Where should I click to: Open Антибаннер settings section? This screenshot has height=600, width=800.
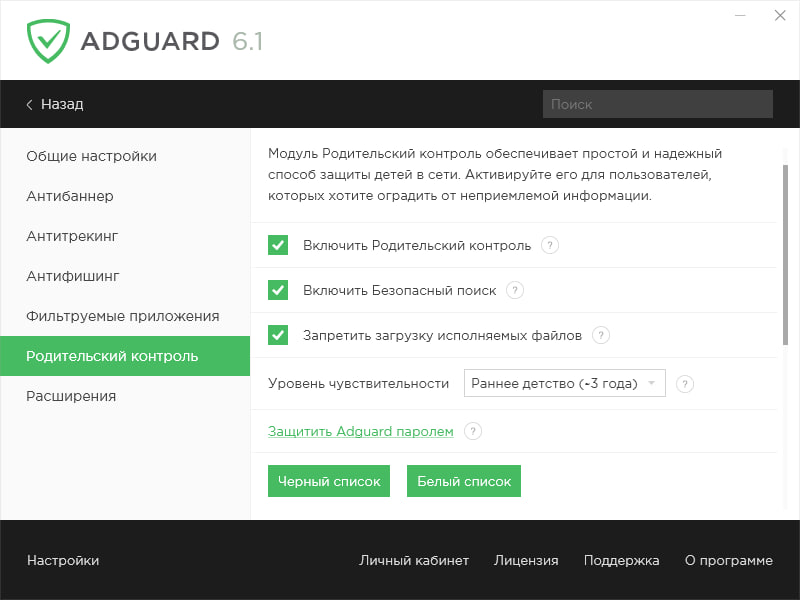[x=70, y=196]
